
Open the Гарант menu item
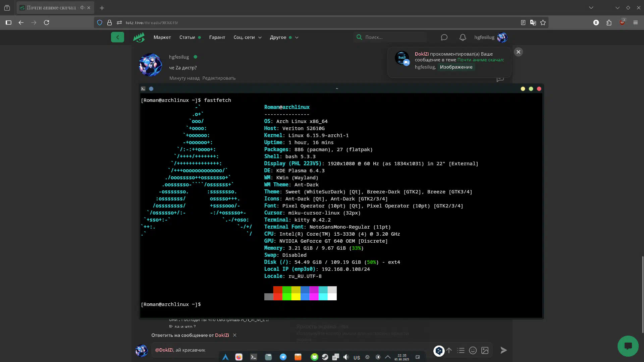(x=217, y=37)
